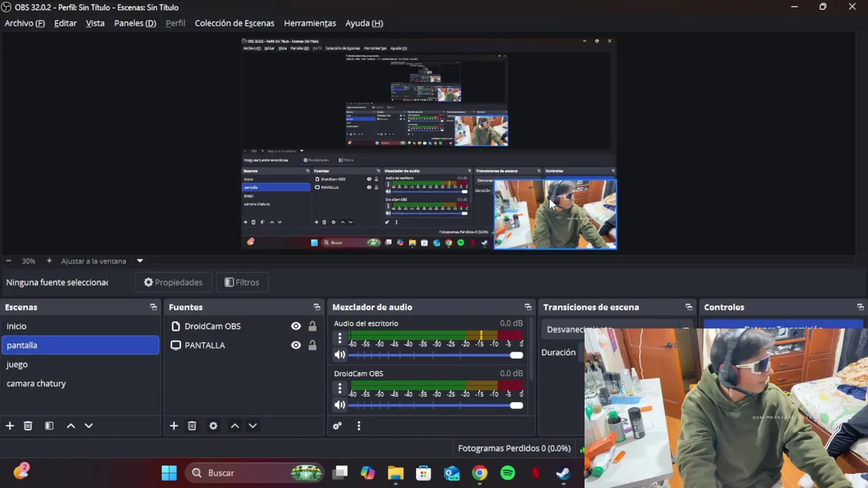Click Ajustar a la ventana
Screen dimensions: 868x488
[x=94, y=261]
